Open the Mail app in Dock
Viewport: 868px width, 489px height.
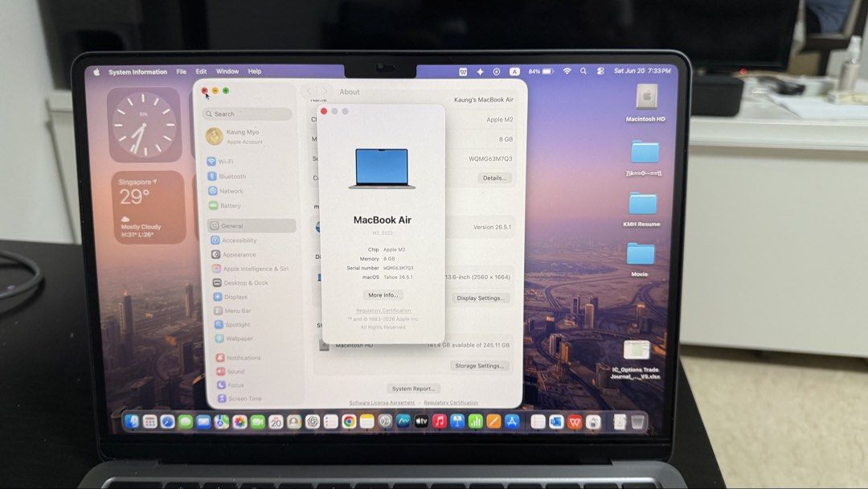203,422
